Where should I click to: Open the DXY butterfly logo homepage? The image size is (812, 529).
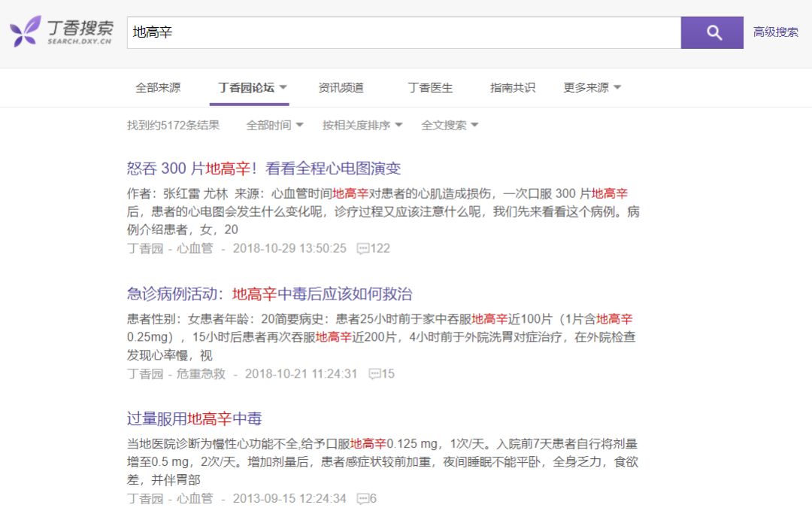(x=61, y=32)
